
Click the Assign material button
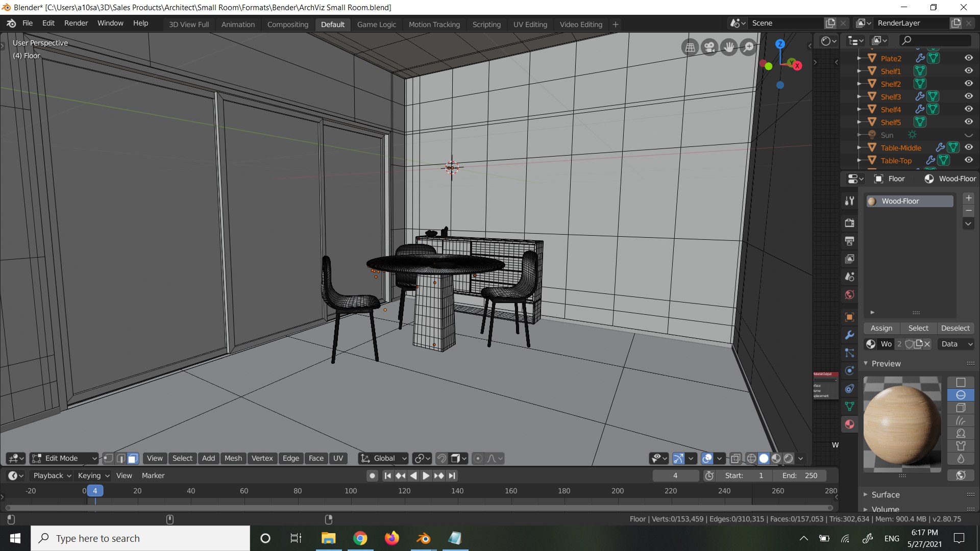(881, 328)
